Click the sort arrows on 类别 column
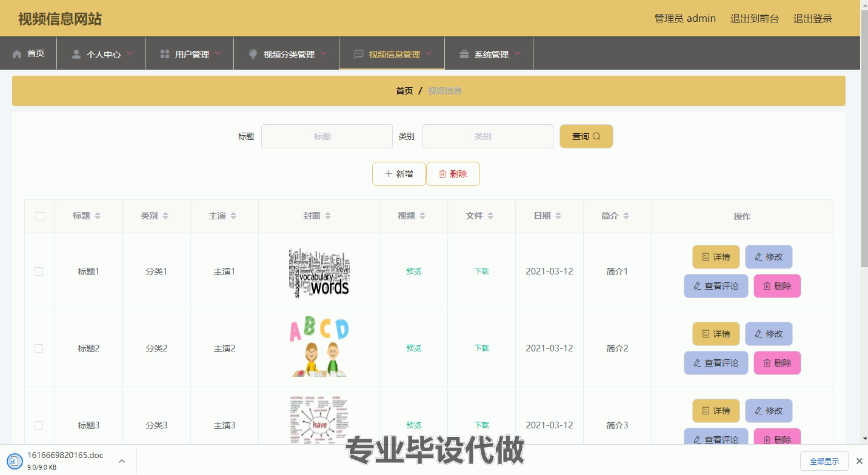868x475 pixels. coord(165,216)
